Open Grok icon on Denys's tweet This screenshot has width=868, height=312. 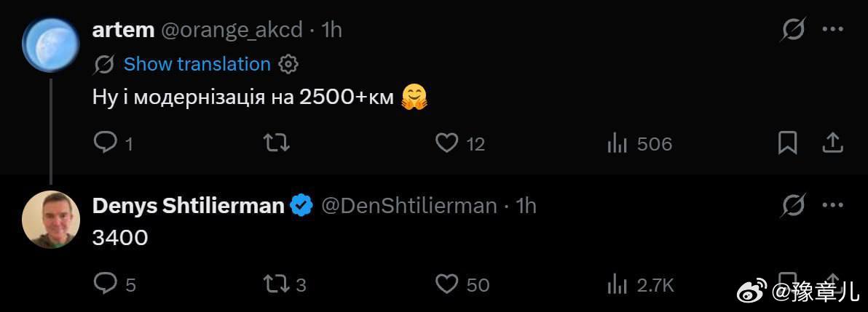pyautogui.click(x=793, y=205)
